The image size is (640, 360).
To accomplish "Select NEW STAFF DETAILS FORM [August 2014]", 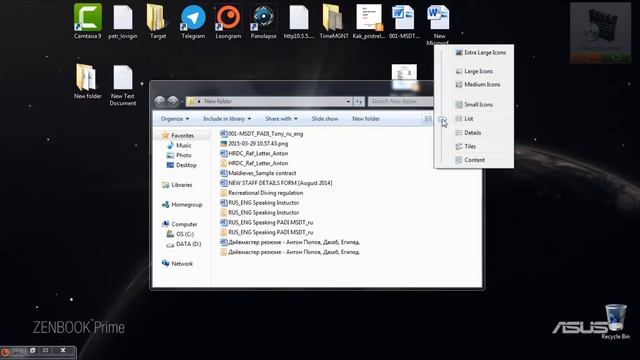I will [x=276, y=183].
